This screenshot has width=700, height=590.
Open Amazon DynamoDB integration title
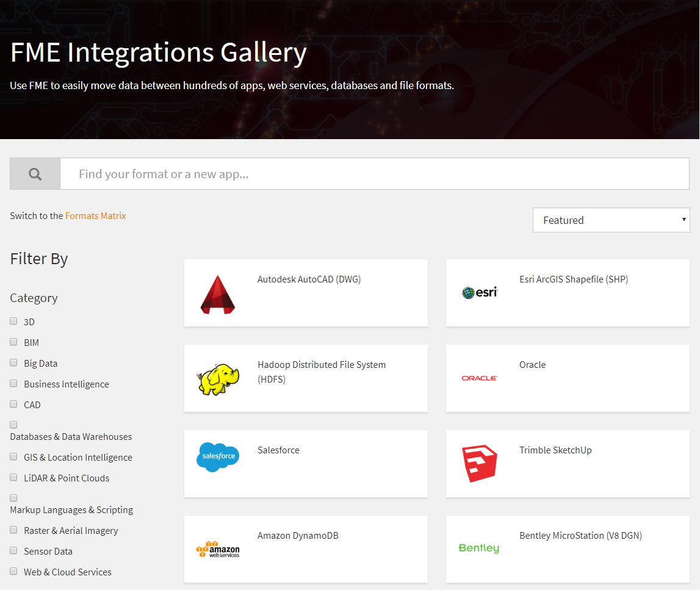pyautogui.click(x=298, y=536)
